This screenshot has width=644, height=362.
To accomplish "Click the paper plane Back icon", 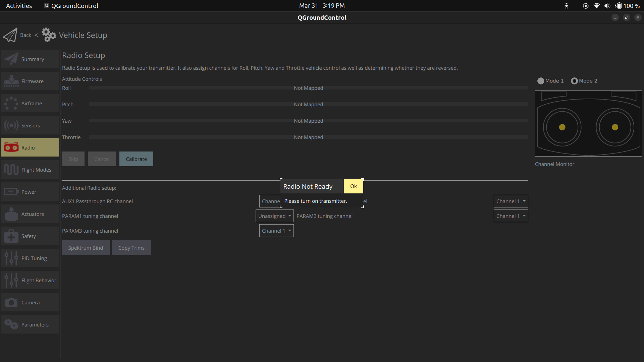I will 10,35.
